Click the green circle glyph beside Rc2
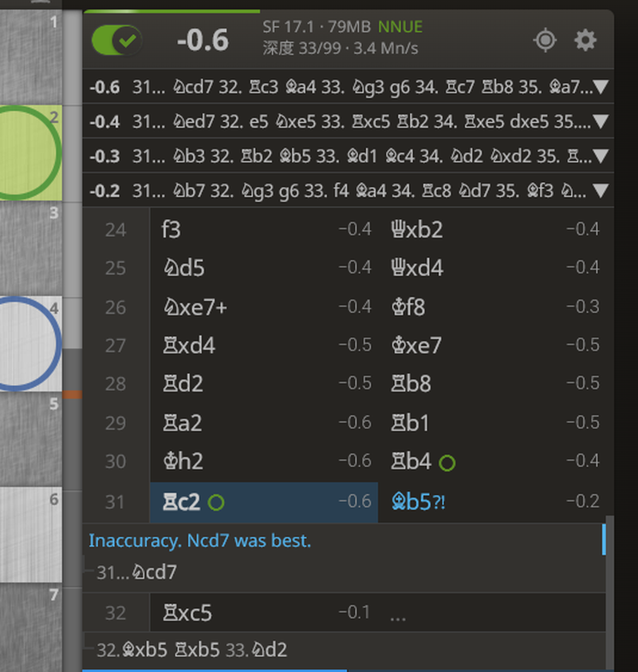 pyautogui.click(x=215, y=502)
